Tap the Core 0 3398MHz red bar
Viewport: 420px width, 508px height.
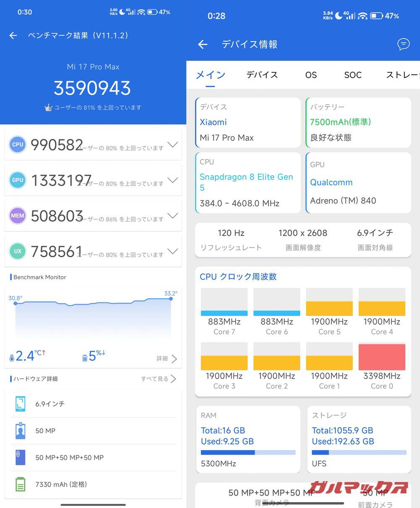(x=382, y=357)
